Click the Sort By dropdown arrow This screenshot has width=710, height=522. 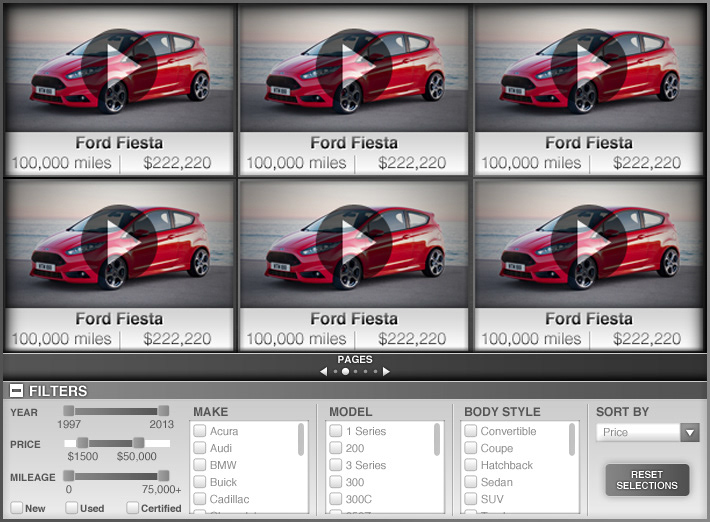pyautogui.click(x=690, y=432)
